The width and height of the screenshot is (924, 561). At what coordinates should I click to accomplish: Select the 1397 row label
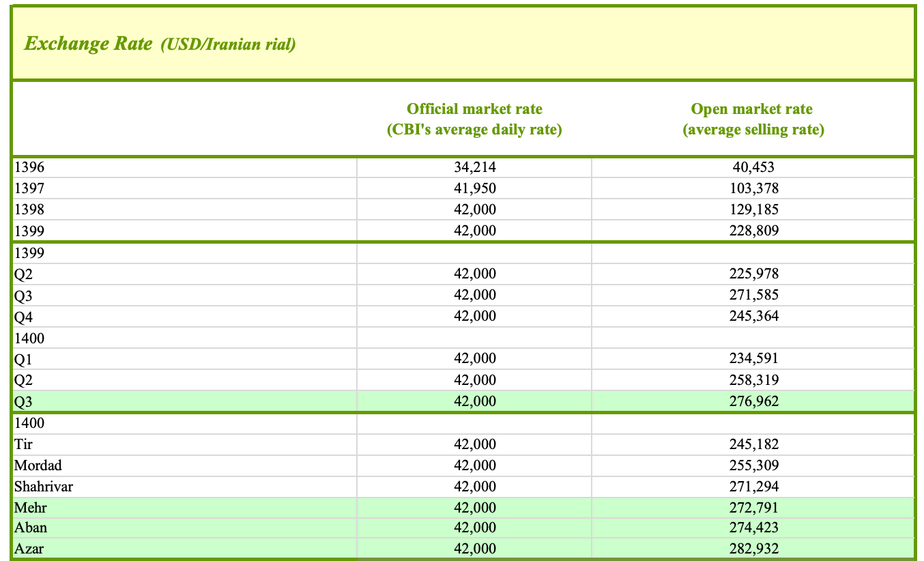coord(29,188)
